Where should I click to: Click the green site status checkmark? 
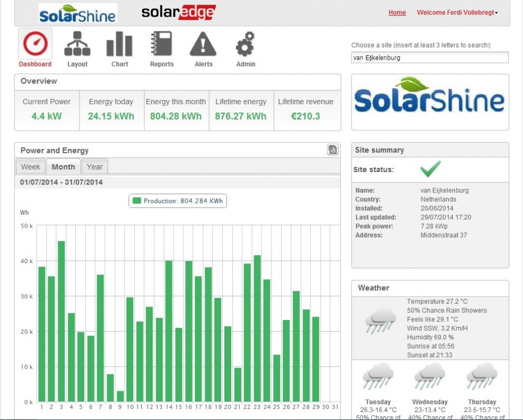[430, 169]
